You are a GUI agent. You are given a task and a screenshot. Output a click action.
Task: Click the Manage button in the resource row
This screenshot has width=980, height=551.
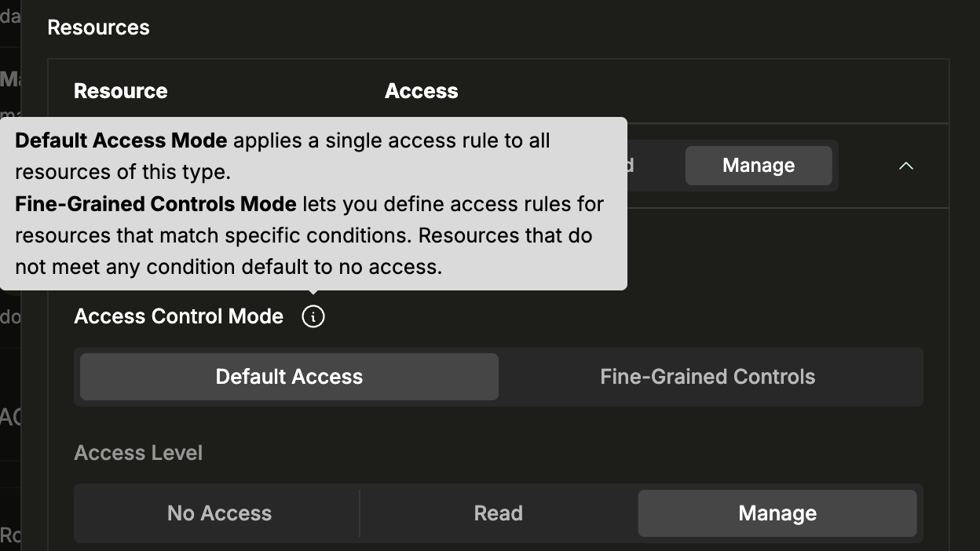click(x=758, y=165)
